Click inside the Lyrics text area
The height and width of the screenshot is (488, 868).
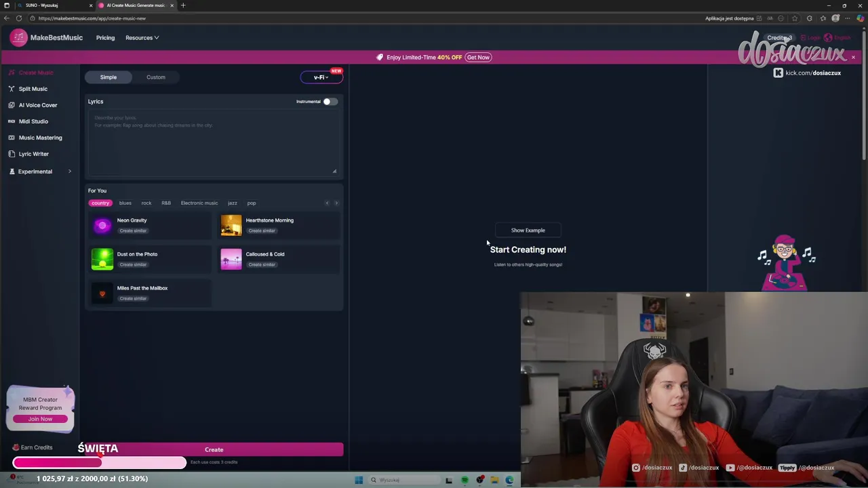[x=214, y=144]
